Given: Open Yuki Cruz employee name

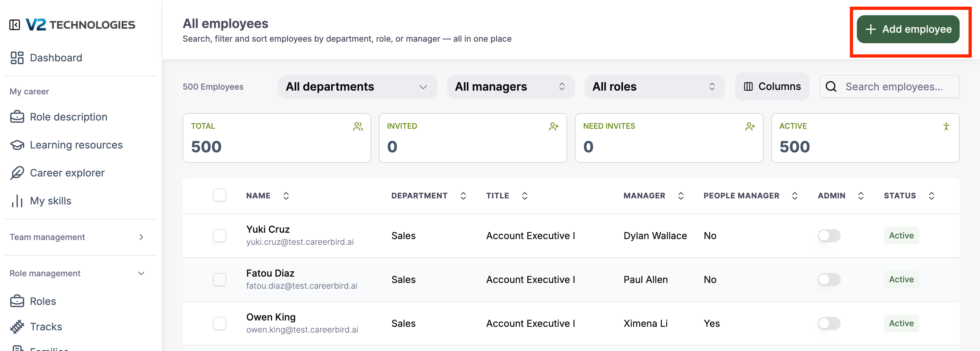Looking at the screenshot, I should [268, 229].
